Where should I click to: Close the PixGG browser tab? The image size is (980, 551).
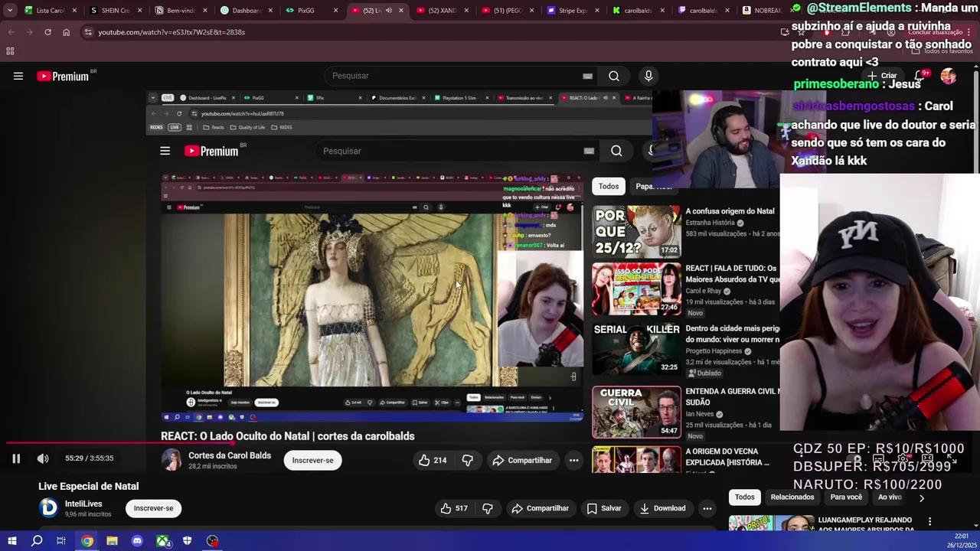click(x=335, y=11)
